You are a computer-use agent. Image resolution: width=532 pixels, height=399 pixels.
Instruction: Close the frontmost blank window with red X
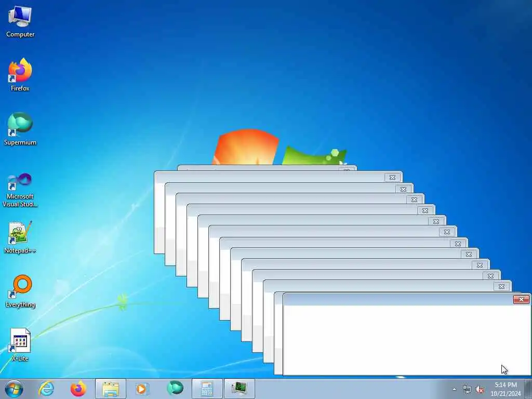pyautogui.click(x=521, y=299)
